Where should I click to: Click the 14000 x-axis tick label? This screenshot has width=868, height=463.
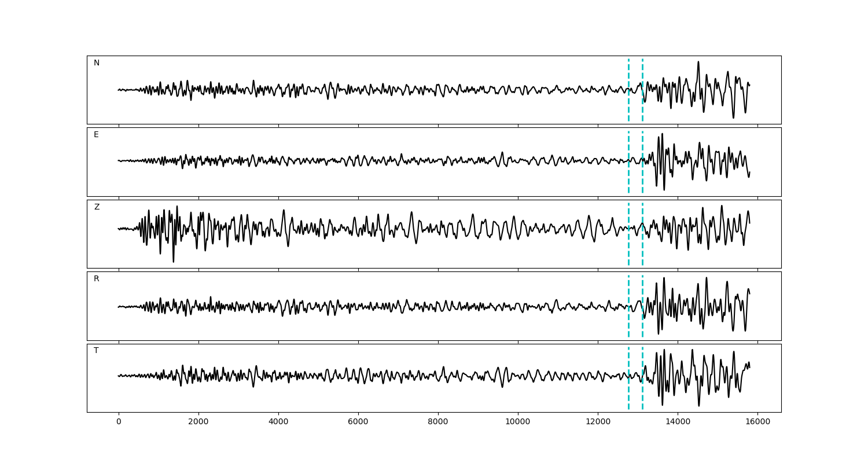coord(678,422)
